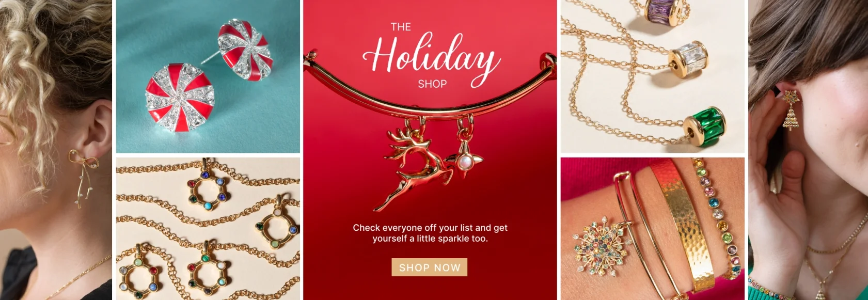Select the rainbow gemstone tennis bracelet
868x300 pixels.
719,217
